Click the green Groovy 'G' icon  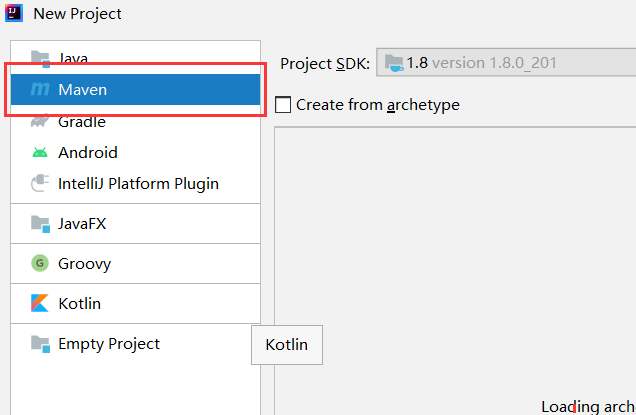(40, 263)
